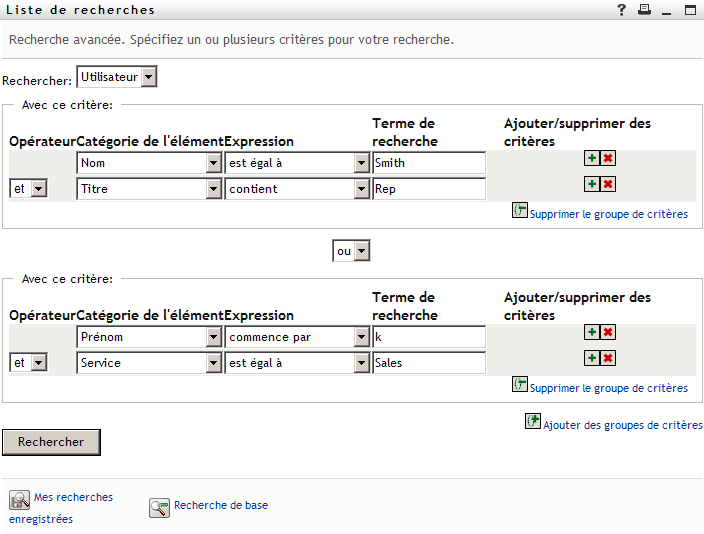Click Ajouter des groupes de critères link

(622, 425)
